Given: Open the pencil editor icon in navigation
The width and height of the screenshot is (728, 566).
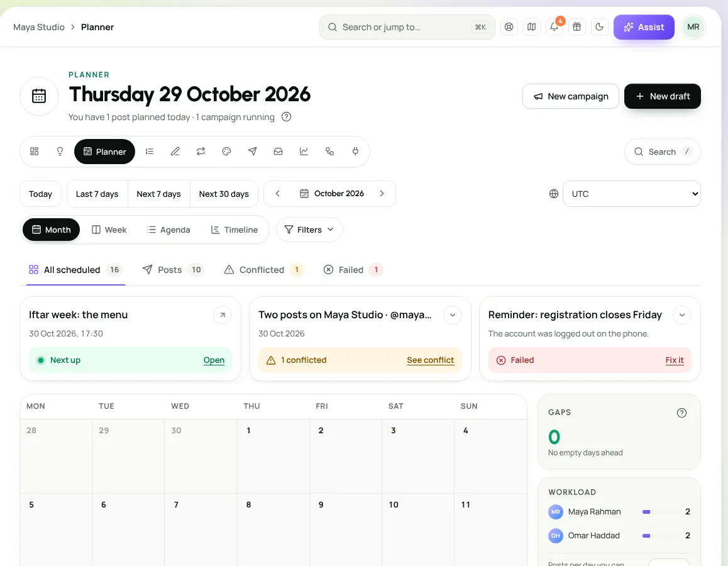Looking at the screenshot, I should (x=175, y=152).
